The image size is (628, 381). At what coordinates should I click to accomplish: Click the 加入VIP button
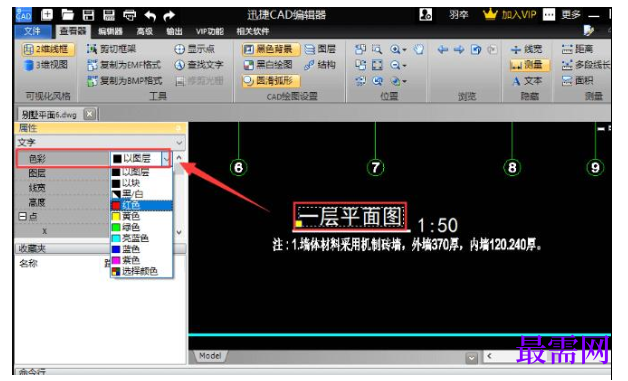510,15
